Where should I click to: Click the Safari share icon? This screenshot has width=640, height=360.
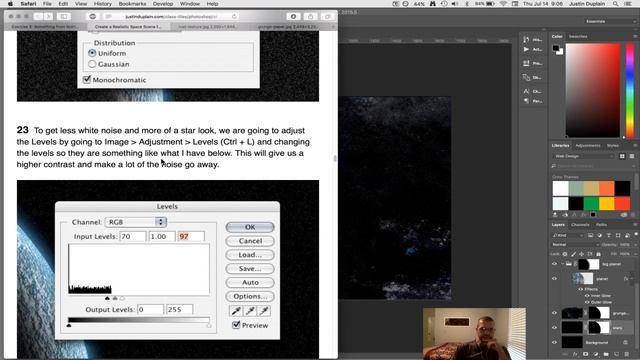point(310,16)
